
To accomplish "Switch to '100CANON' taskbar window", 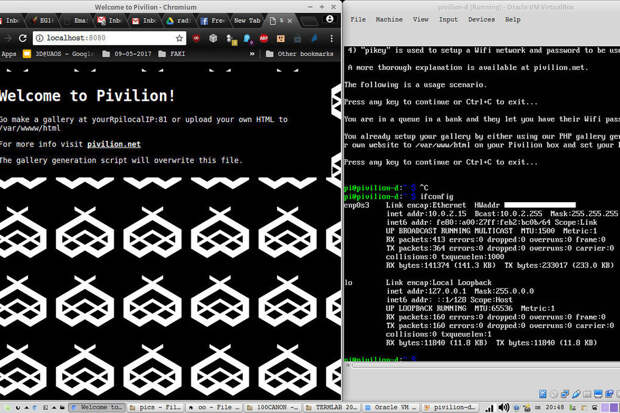I will coord(273,407).
